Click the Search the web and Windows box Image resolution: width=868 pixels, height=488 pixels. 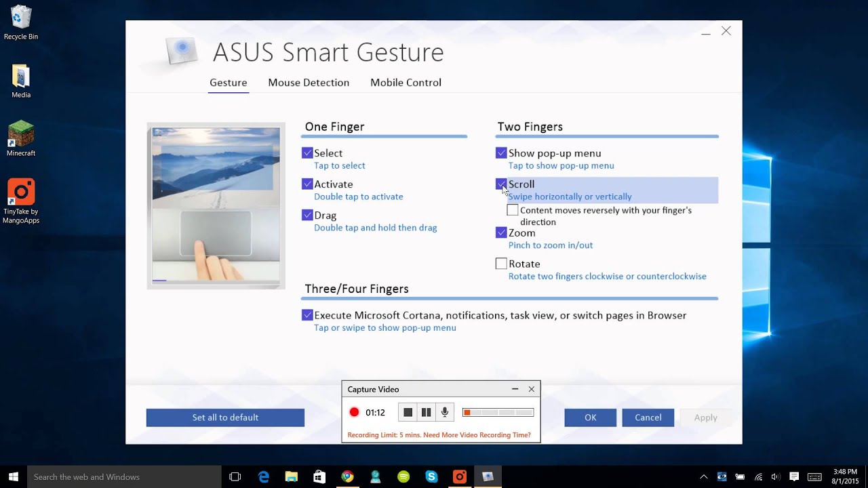coord(124,476)
